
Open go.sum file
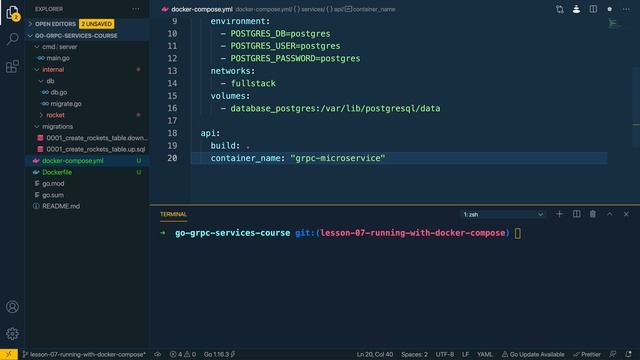coord(53,195)
